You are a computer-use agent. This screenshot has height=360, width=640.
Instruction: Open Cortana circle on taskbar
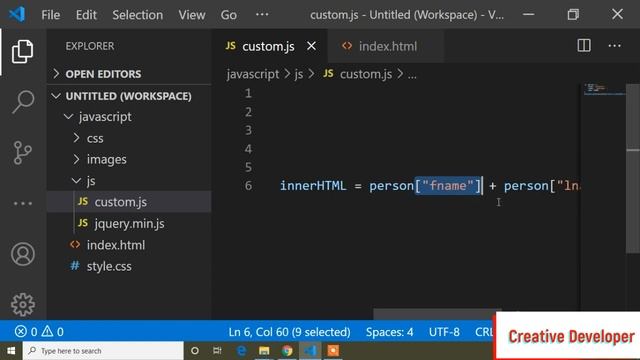click(x=195, y=351)
